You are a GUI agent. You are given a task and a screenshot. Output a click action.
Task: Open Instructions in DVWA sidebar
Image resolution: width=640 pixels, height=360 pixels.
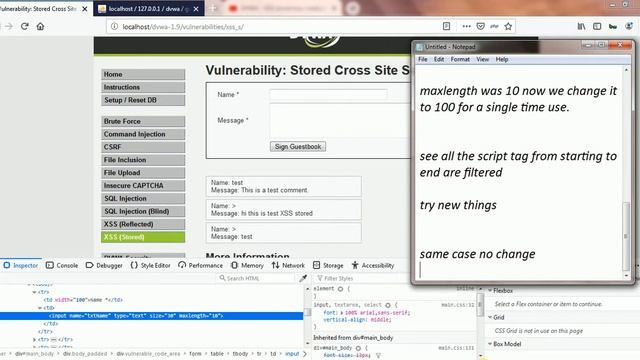[x=143, y=87]
